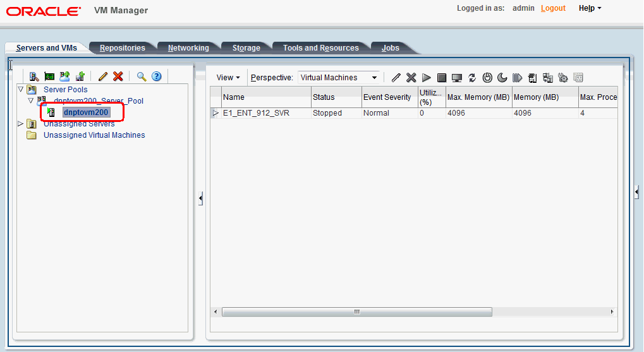This screenshot has width=644, height=352.
Task: Switch to the Networking tab
Action: tap(188, 48)
